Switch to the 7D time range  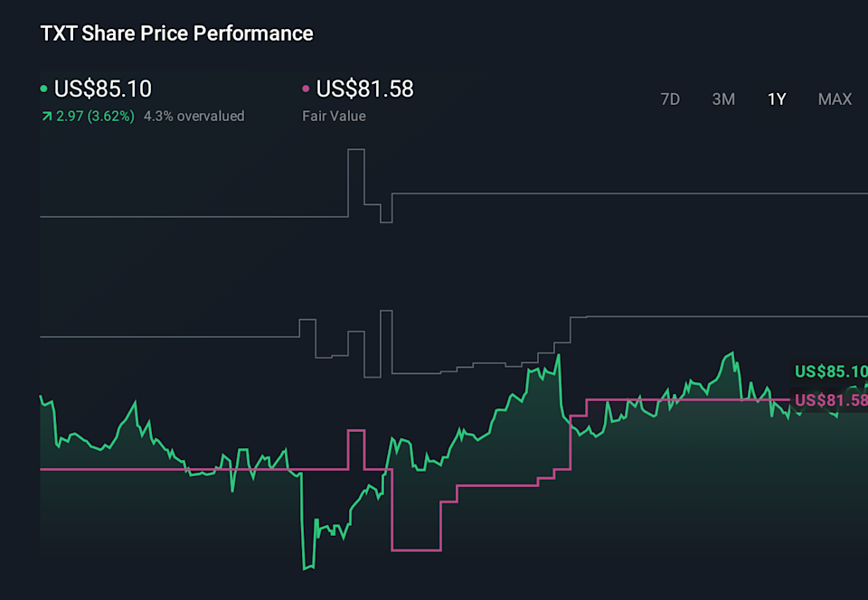tap(670, 99)
